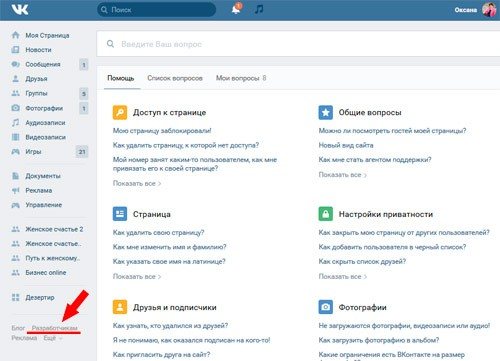Open Как узнать, кто удалился из друзей
Viewport: 500px width, 361px height.
click(x=170, y=325)
